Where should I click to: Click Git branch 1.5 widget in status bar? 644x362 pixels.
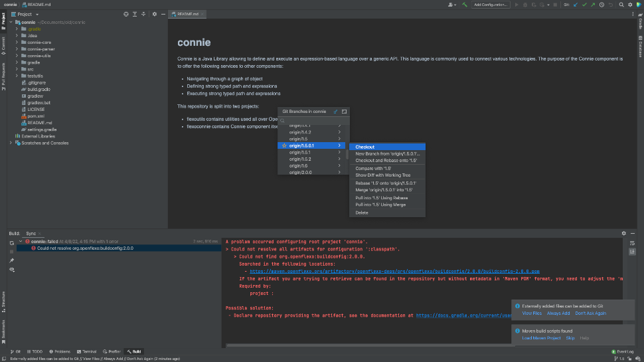point(619,359)
